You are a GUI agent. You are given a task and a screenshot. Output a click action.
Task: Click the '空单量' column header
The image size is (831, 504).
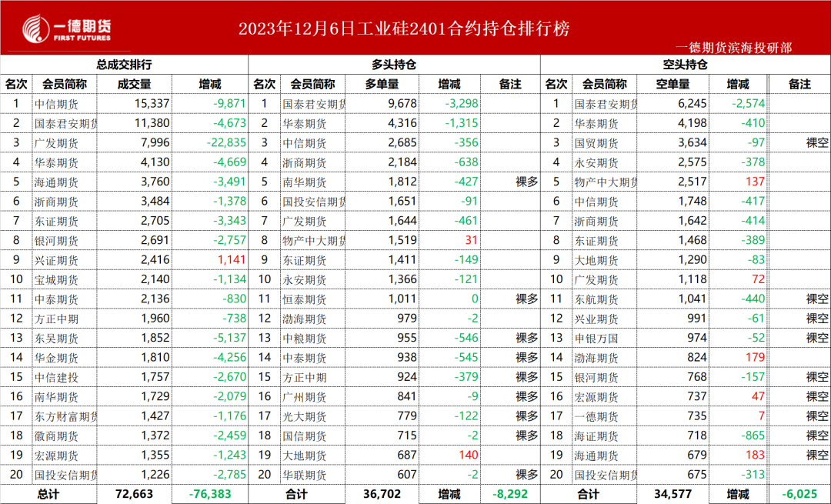tap(673, 84)
